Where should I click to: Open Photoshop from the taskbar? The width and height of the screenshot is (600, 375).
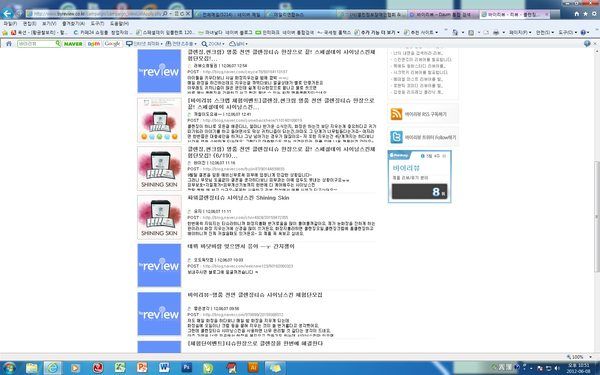[x=186, y=368]
